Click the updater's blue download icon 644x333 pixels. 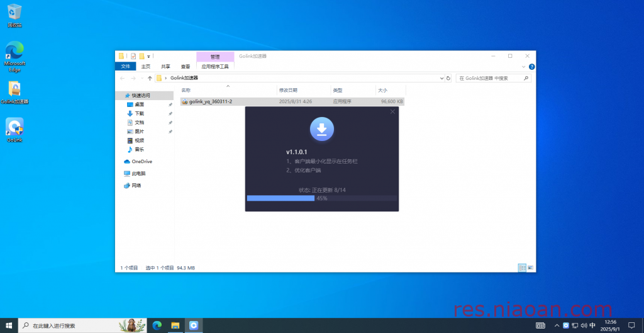click(x=321, y=129)
